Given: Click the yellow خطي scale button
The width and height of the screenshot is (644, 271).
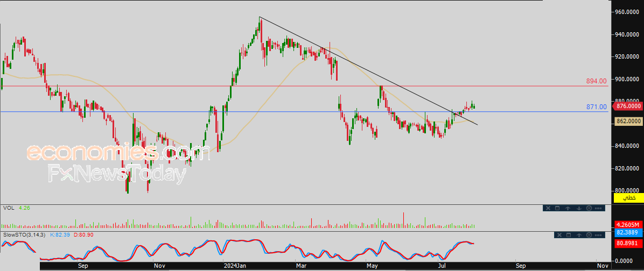Looking at the screenshot, I should tap(628, 198).
